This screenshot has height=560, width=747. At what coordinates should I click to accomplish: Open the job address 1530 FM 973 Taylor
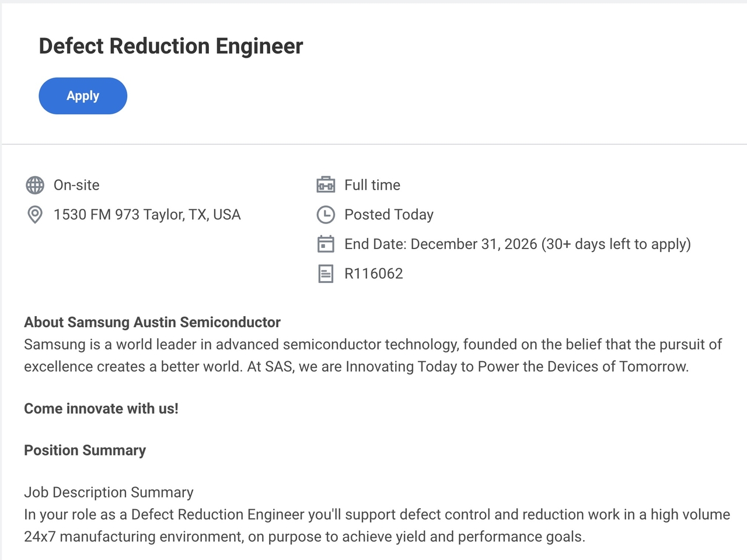(147, 215)
